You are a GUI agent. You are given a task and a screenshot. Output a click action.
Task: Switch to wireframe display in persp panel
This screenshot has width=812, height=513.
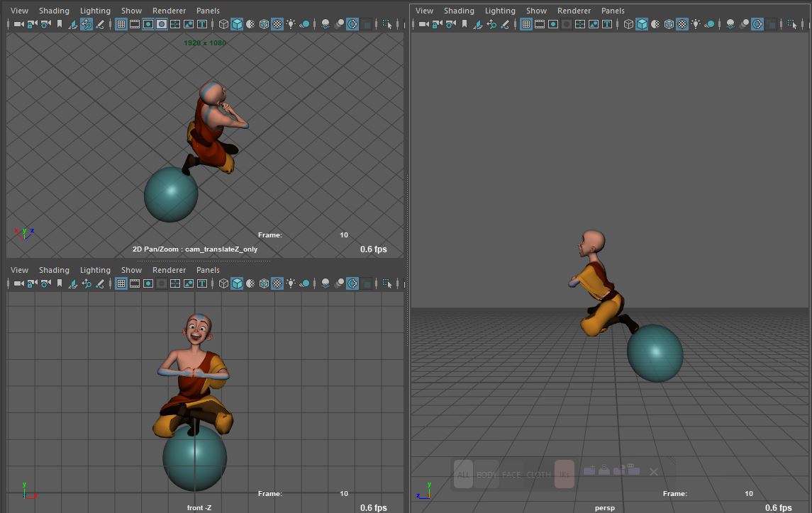[628, 24]
